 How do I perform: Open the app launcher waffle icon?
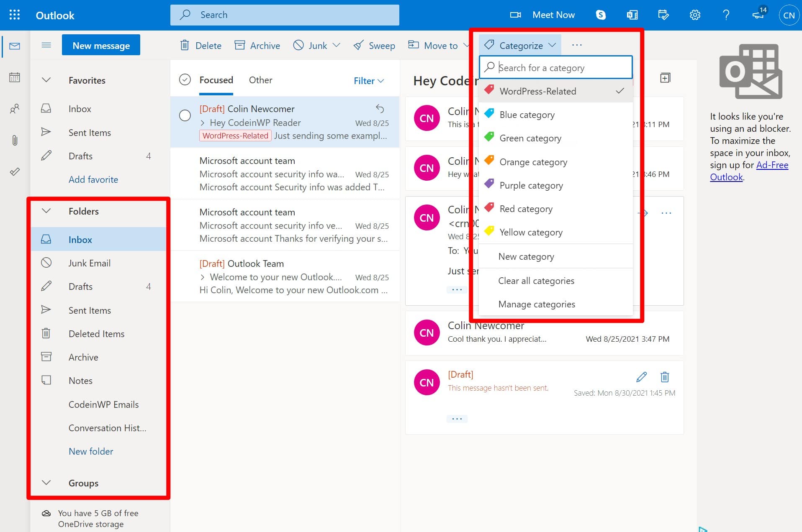[x=14, y=15]
